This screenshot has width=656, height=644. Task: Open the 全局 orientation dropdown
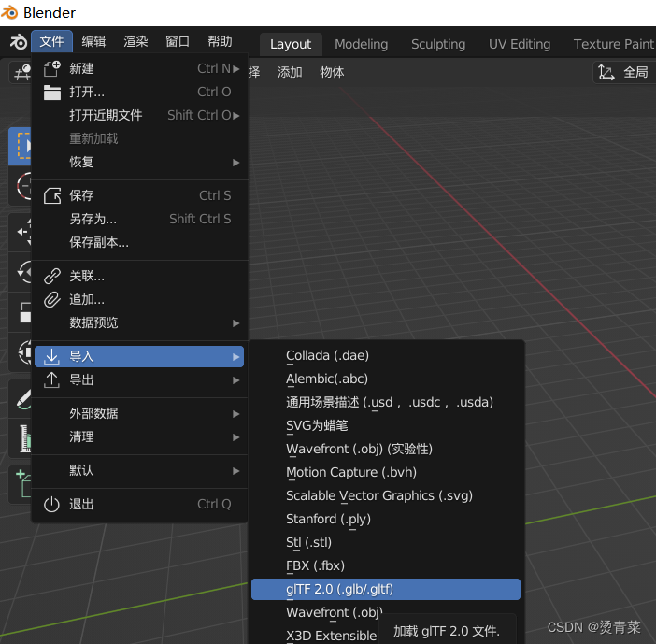pos(625,72)
